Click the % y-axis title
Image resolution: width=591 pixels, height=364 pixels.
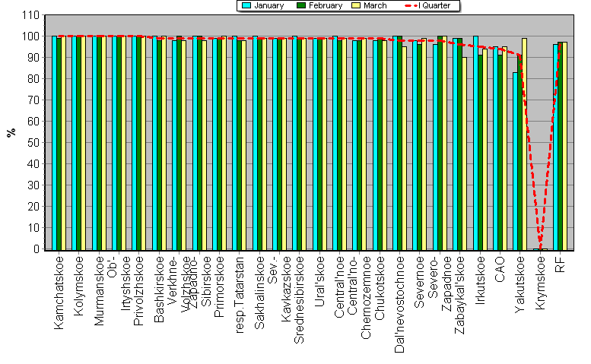tap(11, 132)
